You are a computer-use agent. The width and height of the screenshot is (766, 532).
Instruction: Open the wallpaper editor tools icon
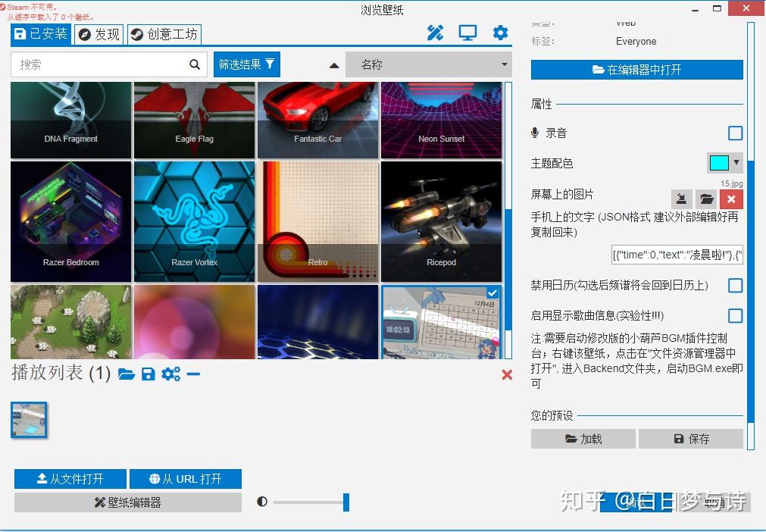coord(435,33)
